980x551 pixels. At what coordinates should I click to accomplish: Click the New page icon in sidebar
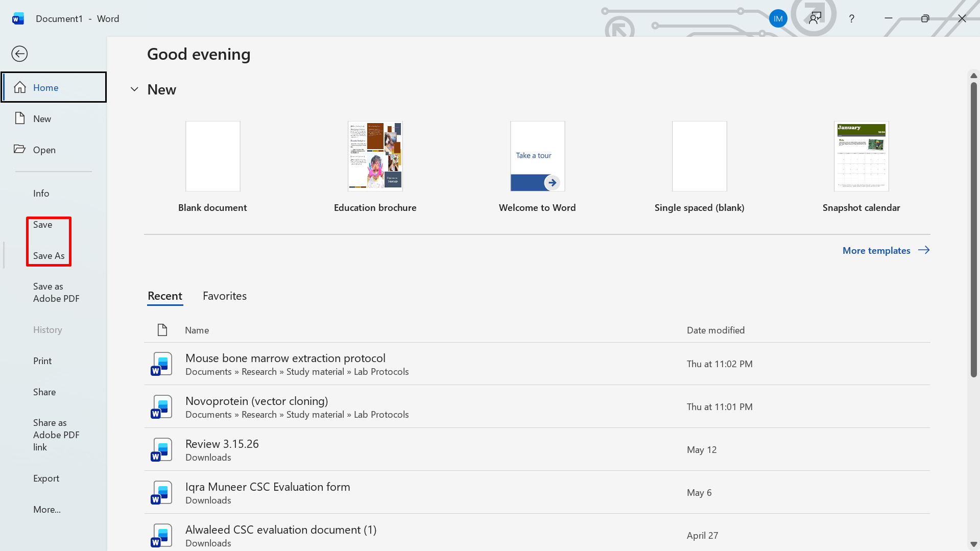[20, 118]
